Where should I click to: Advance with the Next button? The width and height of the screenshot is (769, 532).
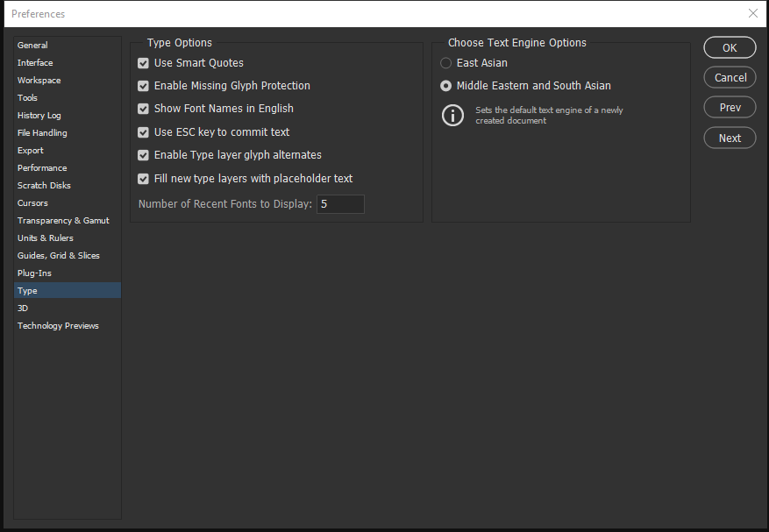tap(730, 138)
